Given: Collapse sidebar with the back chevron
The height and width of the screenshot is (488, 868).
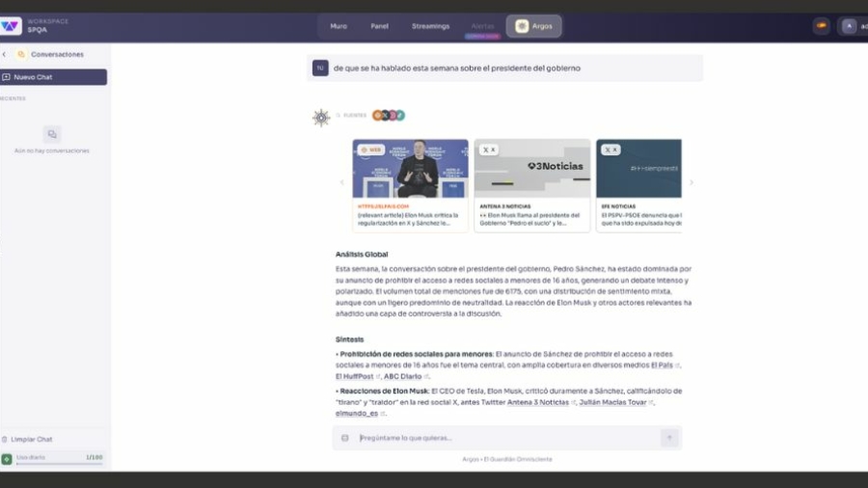Looking at the screenshot, I should click(x=5, y=55).
